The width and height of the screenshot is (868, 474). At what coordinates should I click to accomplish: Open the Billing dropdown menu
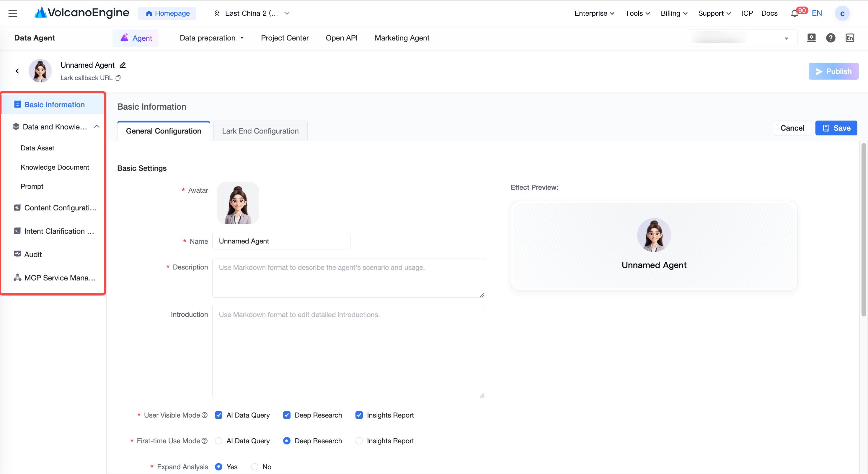pyautogui.click(x=674, y=13)
